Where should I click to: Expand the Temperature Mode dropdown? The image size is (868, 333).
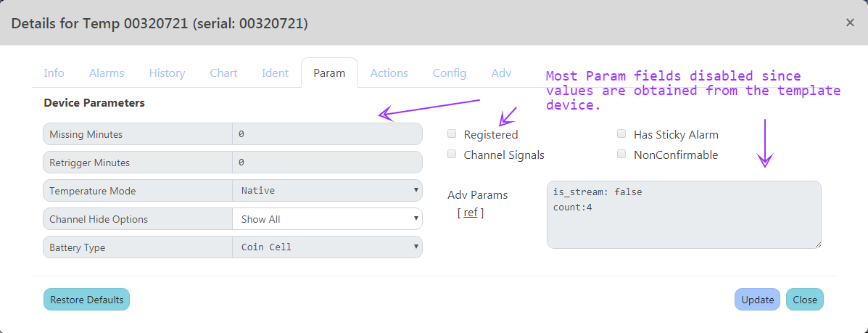(x=327, y=191)
